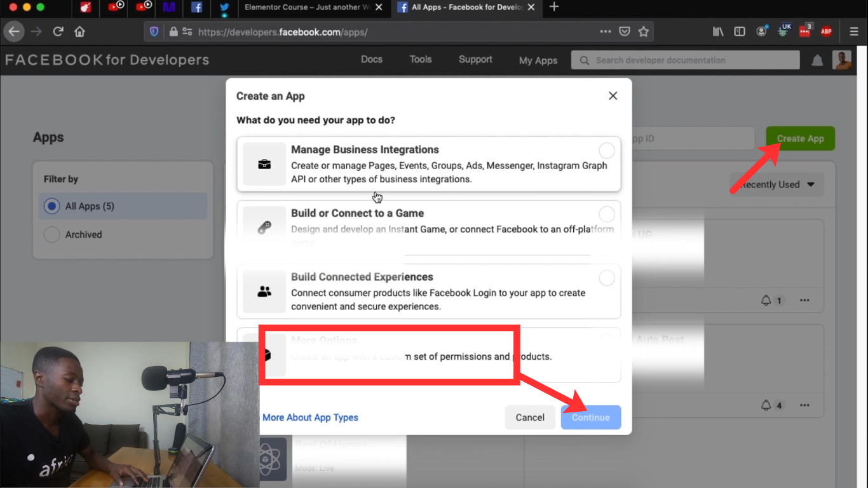The width and height of the screenshot is (868, 488).
Task: Click the Facebook header notifications bell
Action: (817, 60)
